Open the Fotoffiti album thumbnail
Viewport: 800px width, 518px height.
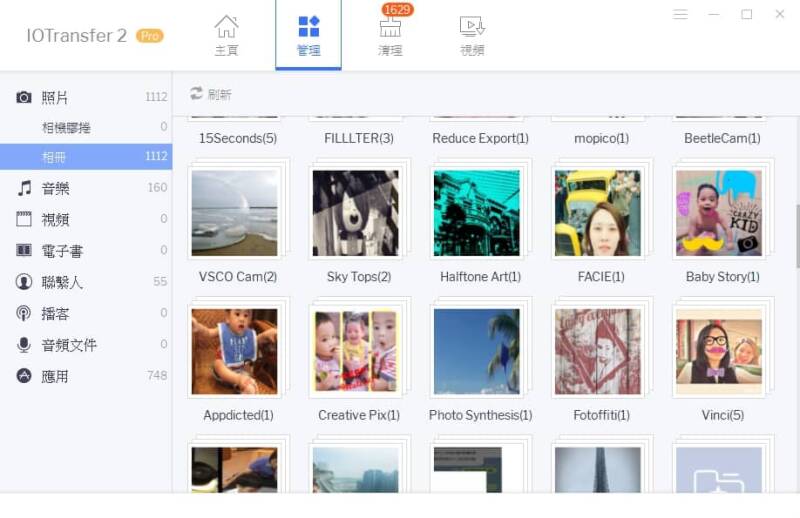(597, 351)
